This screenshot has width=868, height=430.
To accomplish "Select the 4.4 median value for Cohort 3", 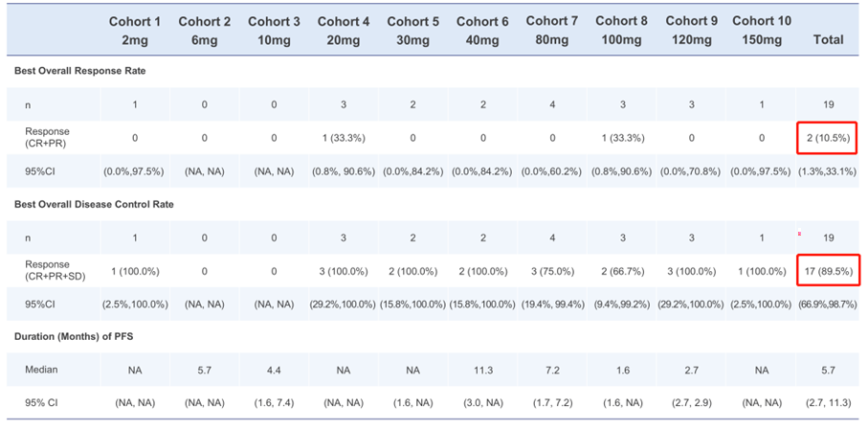I will coord(274,369).
